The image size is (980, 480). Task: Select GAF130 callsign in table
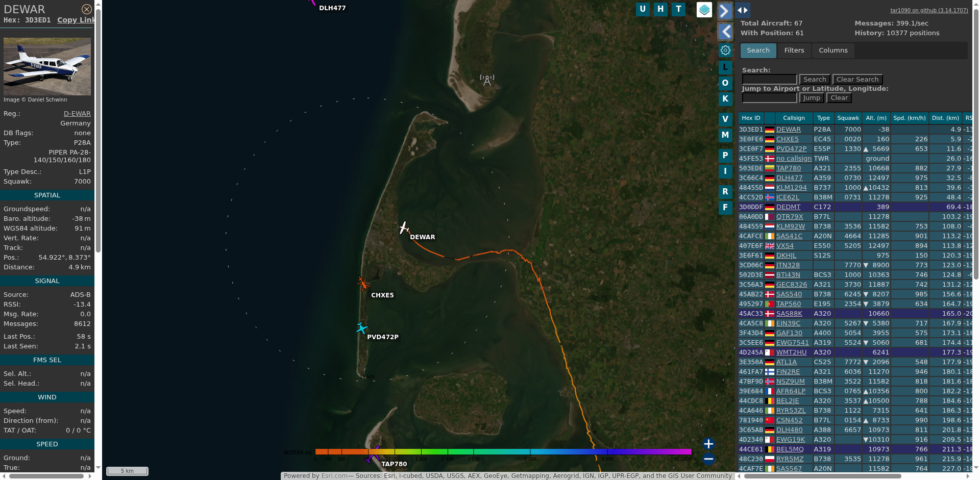point(789,333)
